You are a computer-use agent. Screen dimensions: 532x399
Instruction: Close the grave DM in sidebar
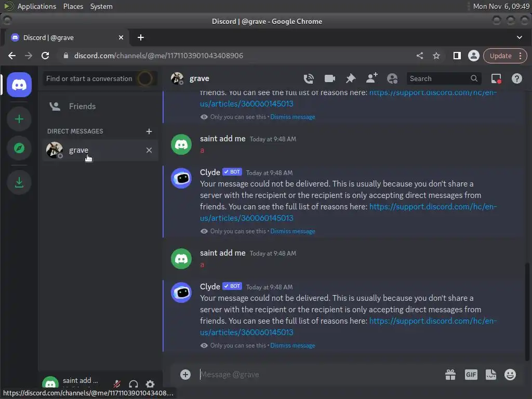click(149, 150)
